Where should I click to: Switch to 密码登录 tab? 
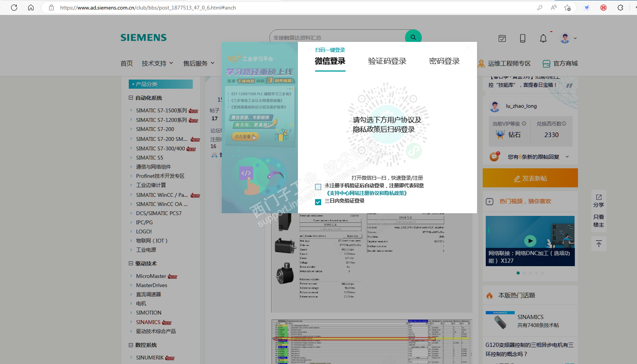point(444,61)
